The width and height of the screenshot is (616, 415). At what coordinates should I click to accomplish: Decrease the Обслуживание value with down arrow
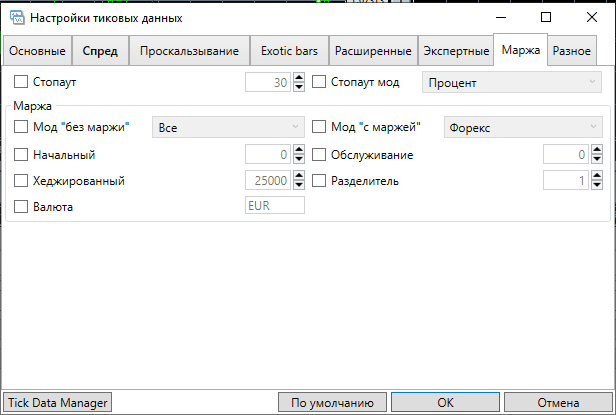point(597,159)
